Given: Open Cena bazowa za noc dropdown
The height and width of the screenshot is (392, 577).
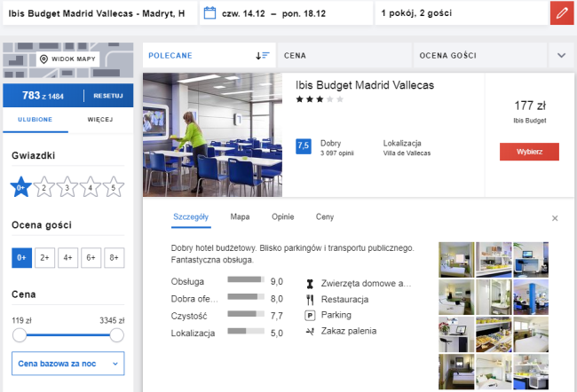Looking at the screenshot, I should [68, 364].
